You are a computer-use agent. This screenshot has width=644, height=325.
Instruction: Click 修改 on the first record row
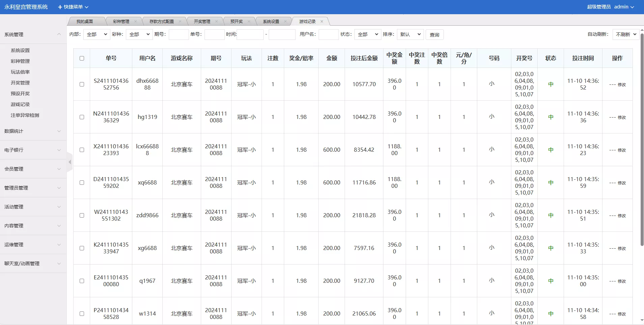(621, 85)
